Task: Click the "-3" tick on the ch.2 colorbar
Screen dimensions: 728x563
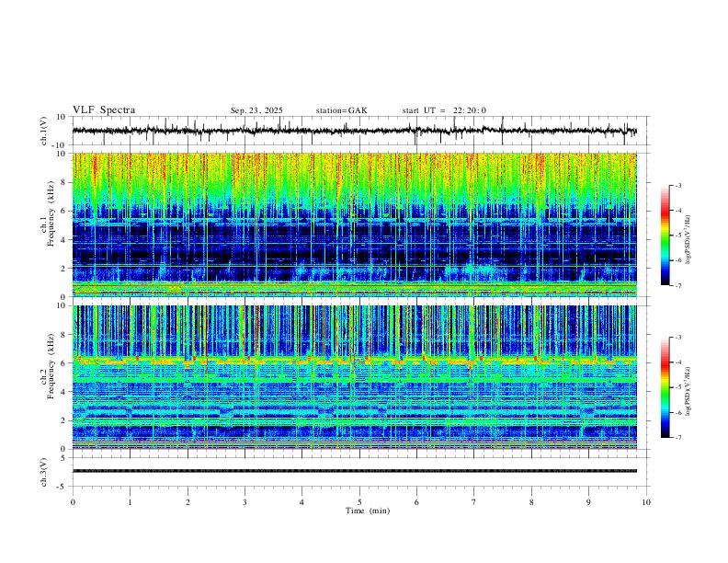Action: [x=678, y=338]
